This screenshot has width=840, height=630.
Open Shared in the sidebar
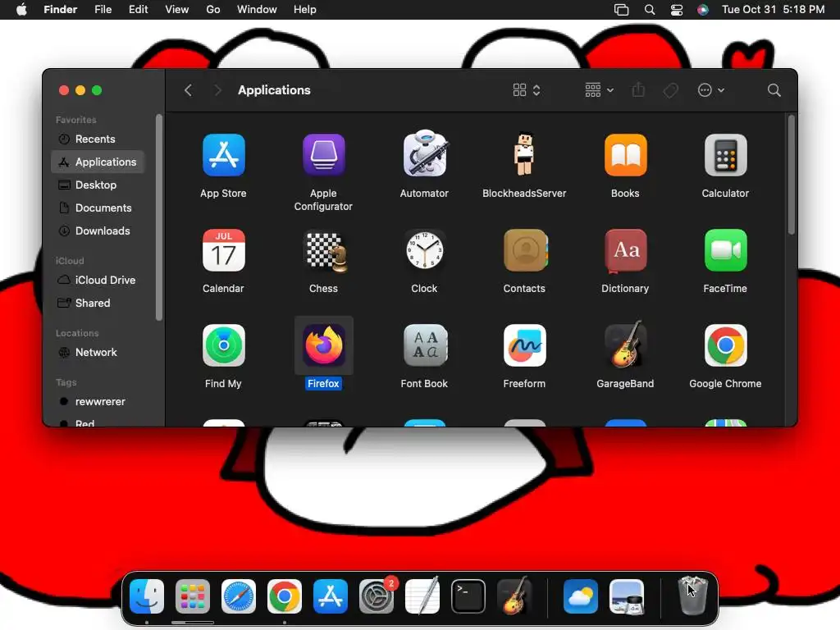98,304
